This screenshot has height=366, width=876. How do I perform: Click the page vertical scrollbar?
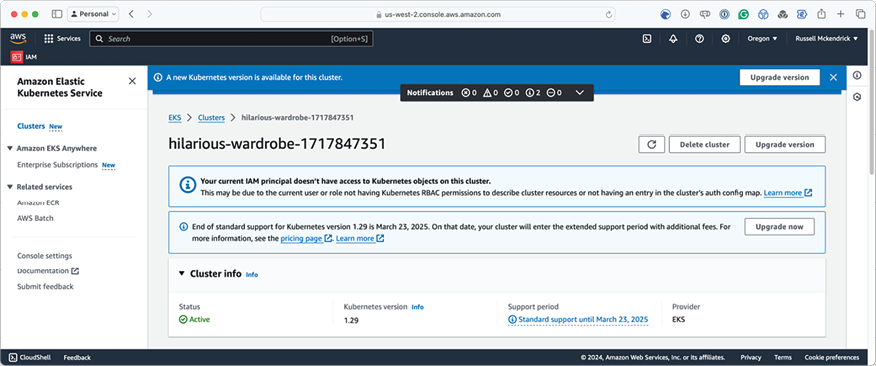point(872,101)
